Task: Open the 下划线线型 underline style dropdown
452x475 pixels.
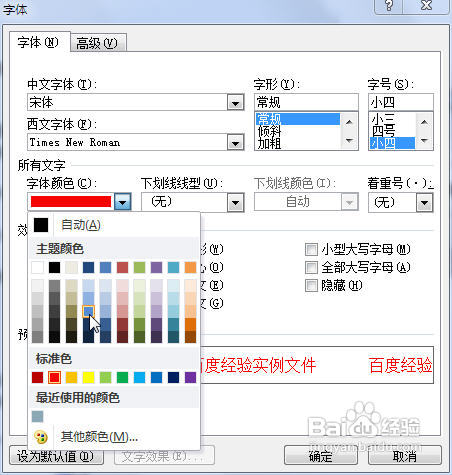Action: [x=235, y=202]
